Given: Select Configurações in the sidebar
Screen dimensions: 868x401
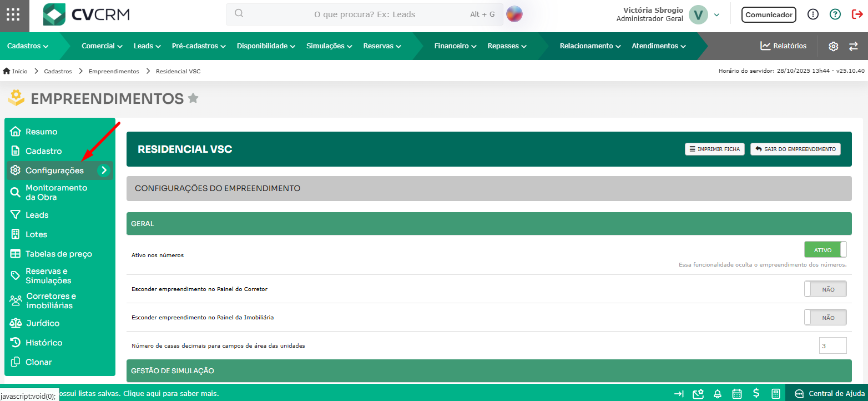Looking at the screenshot, I should 59,171.
